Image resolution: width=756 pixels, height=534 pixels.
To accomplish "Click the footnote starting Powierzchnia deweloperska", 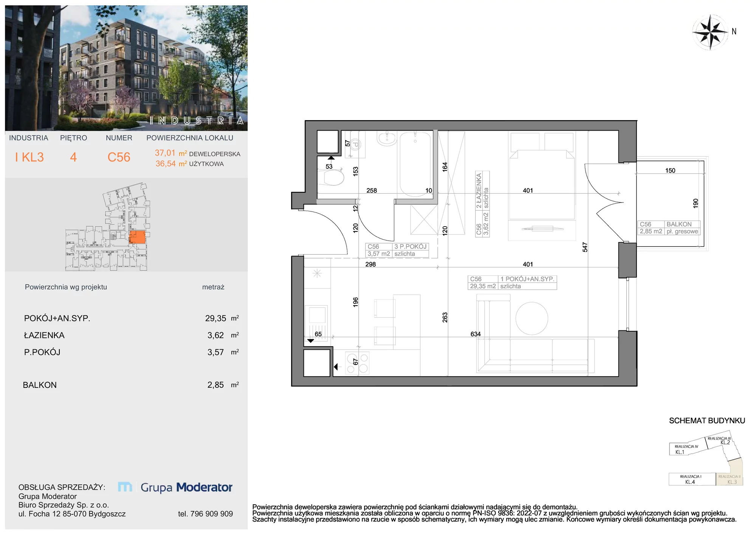I will pos(415,507).
